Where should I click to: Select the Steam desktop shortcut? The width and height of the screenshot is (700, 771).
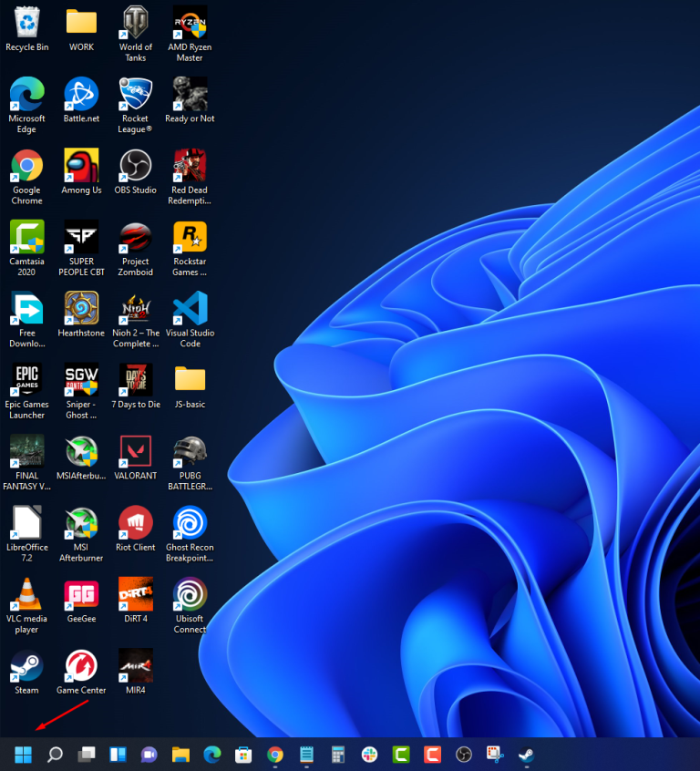[27, 672]
